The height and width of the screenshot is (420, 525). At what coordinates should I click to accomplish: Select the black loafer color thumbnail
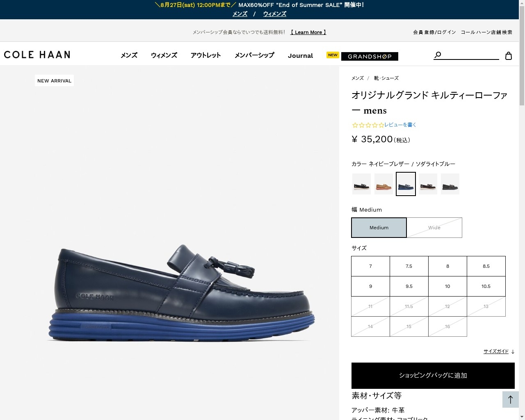click(362, 184)
